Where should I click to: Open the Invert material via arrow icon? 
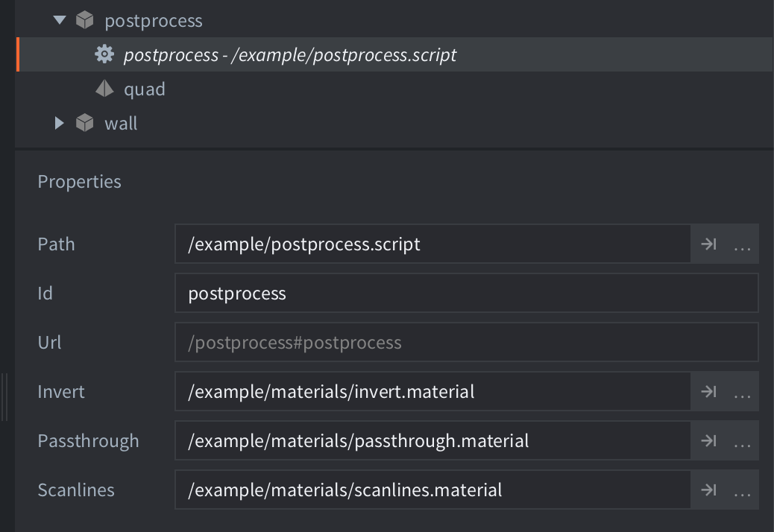pos(707,391)
